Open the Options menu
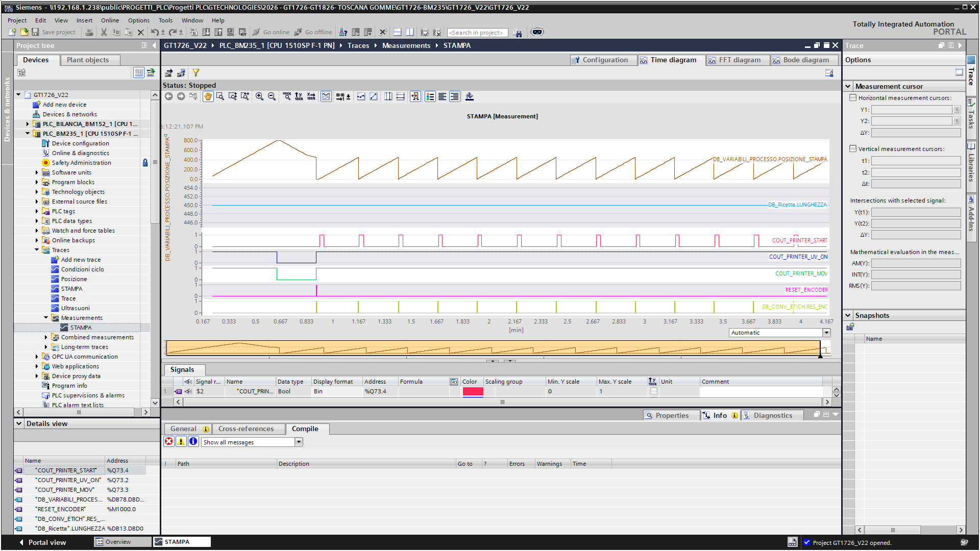980x551 pixels. tap(139, 20)
